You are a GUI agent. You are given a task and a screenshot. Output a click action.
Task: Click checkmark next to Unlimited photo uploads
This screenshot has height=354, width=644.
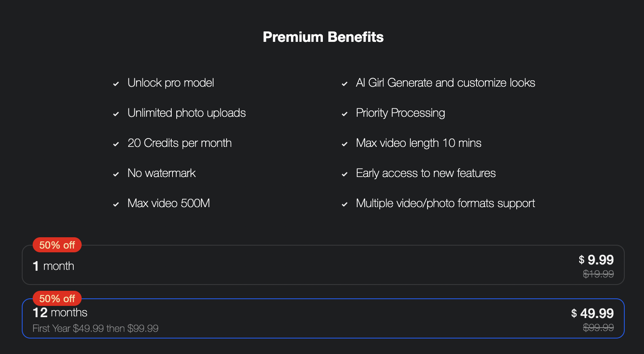click(x=116, y=114)
